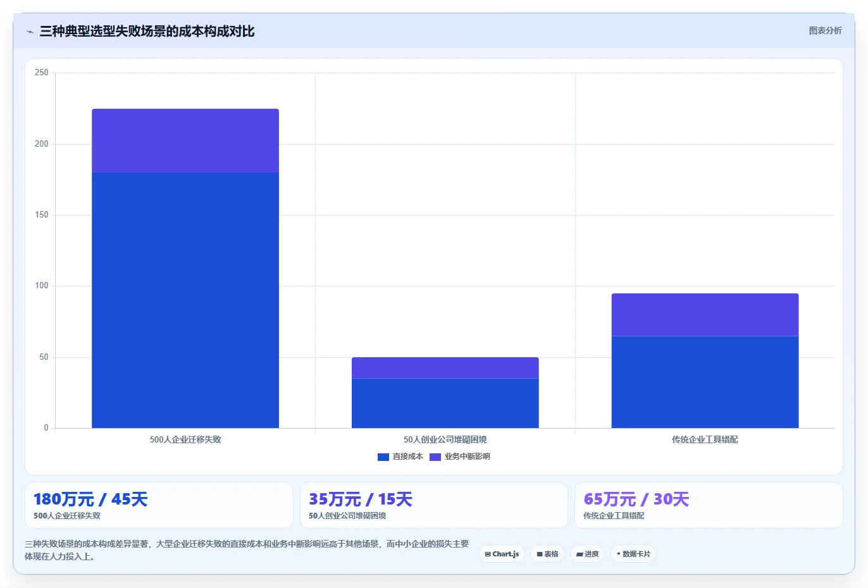The image size is (868, 588).
Task: Click the blue 直接成本 legend color box
Action: click(383, 457)
